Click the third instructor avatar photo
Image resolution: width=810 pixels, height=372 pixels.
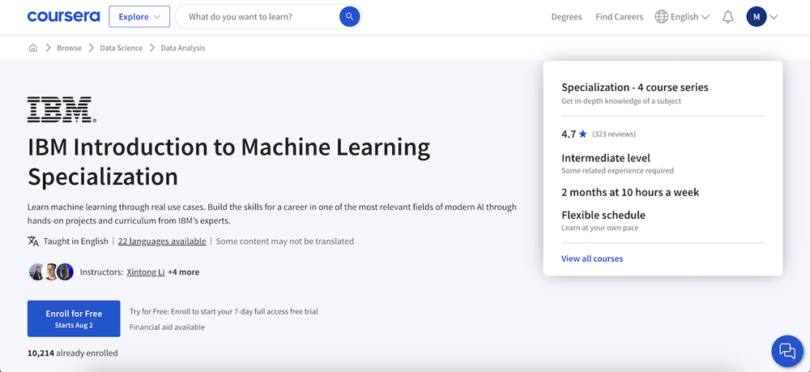[65, 272]
